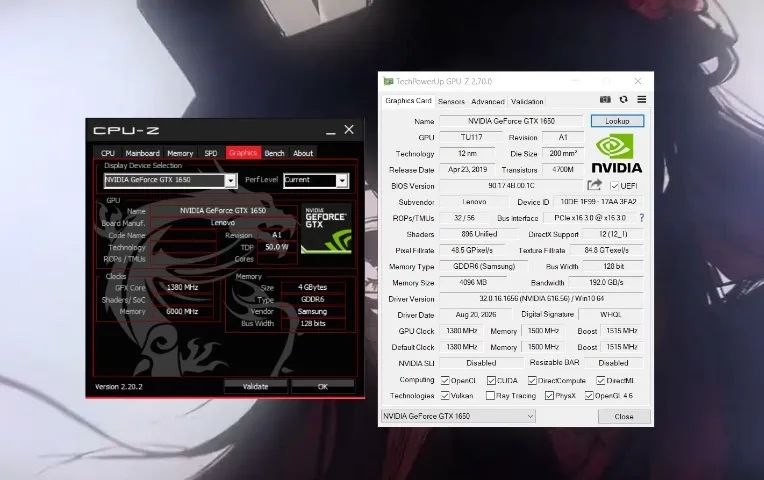The image size is (764, 480).
Task: Open the GPU-Z hamburger menu
Action: 642,99
